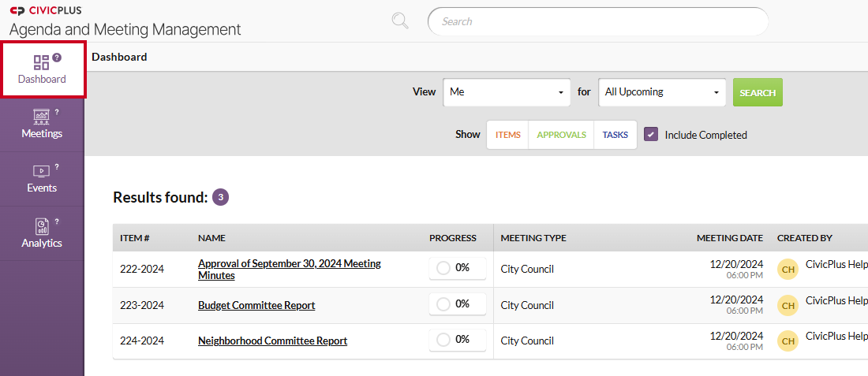Toggle the ITEMS filter
Image resolution: width=868 pixels, height=376 pixels.
507,135
